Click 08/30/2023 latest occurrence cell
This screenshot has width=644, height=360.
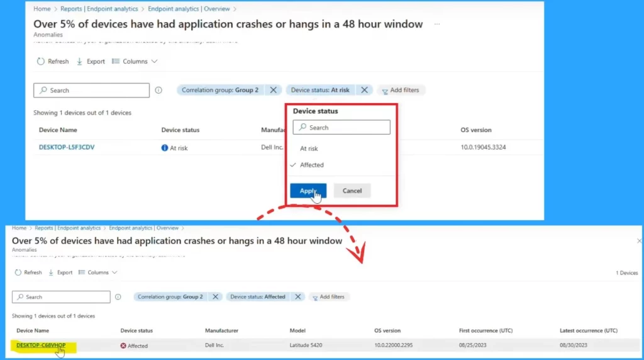click(574, 345)
